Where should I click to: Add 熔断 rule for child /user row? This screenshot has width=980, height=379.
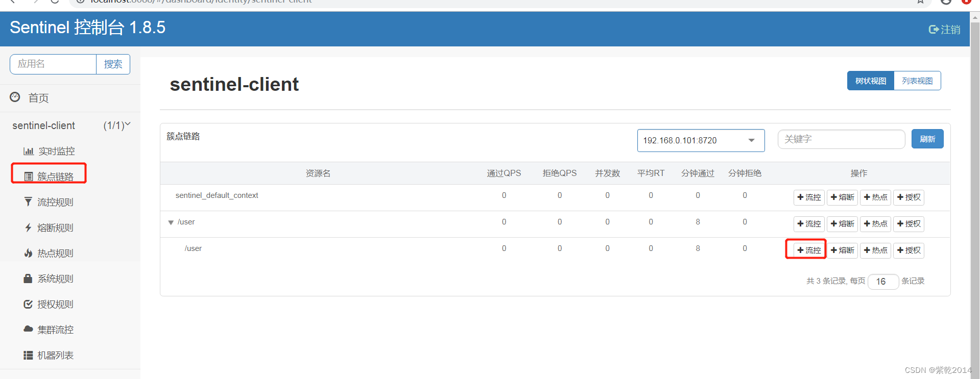pyautogui.click(x=842, y=250)
